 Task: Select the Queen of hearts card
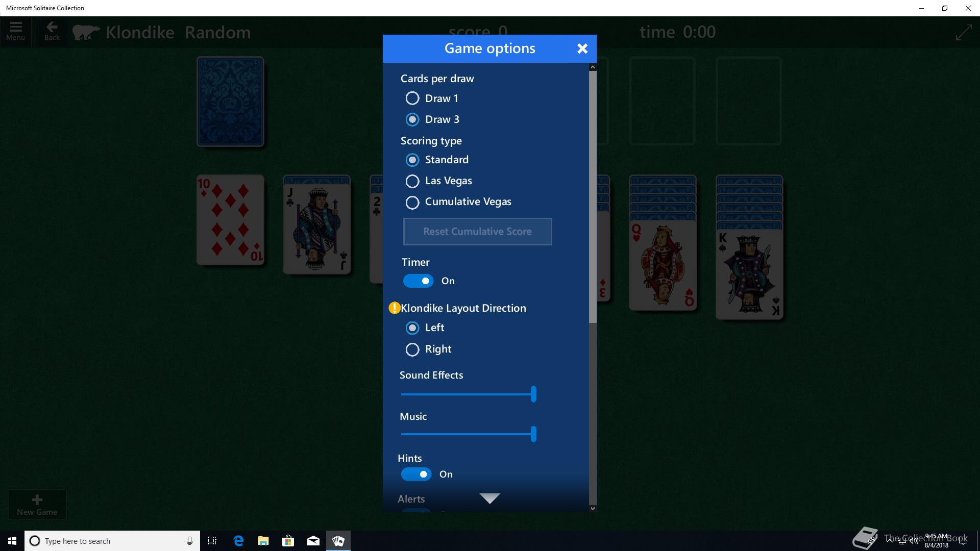pyautogui.click(x=663, y=265)
